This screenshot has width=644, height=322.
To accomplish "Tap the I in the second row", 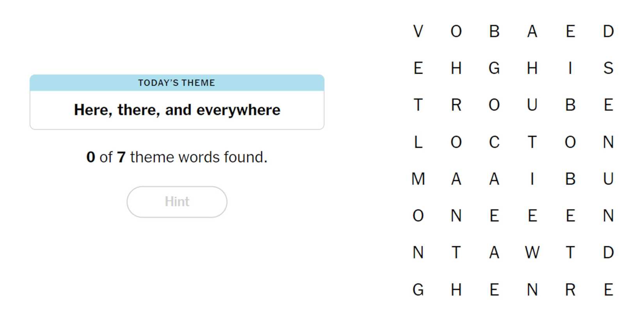I will click(570, 68).
